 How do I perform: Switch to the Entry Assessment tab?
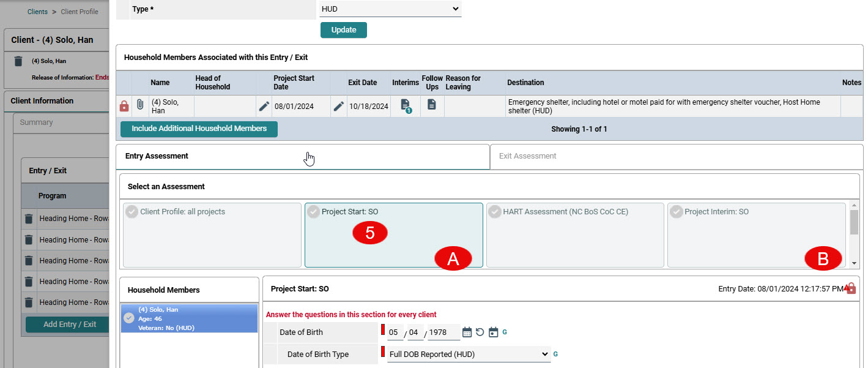coord(303,156)
